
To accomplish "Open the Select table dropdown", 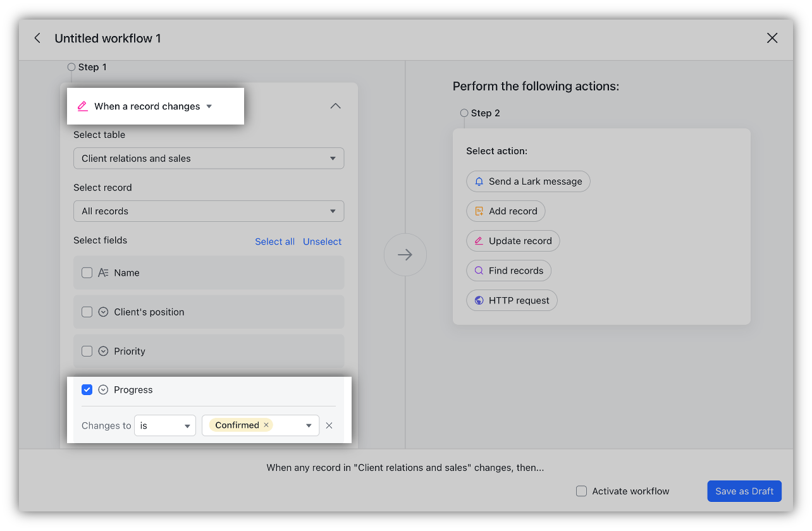I will 209,158.
